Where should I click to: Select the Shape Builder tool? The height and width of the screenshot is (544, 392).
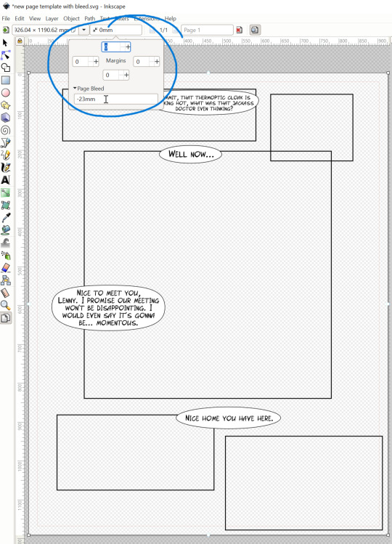5,68
